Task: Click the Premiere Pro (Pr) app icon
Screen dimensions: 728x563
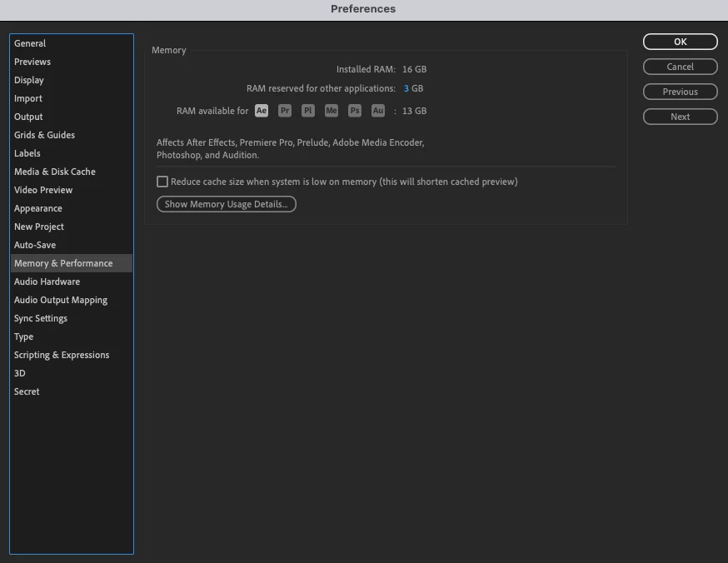Action: 285,111
